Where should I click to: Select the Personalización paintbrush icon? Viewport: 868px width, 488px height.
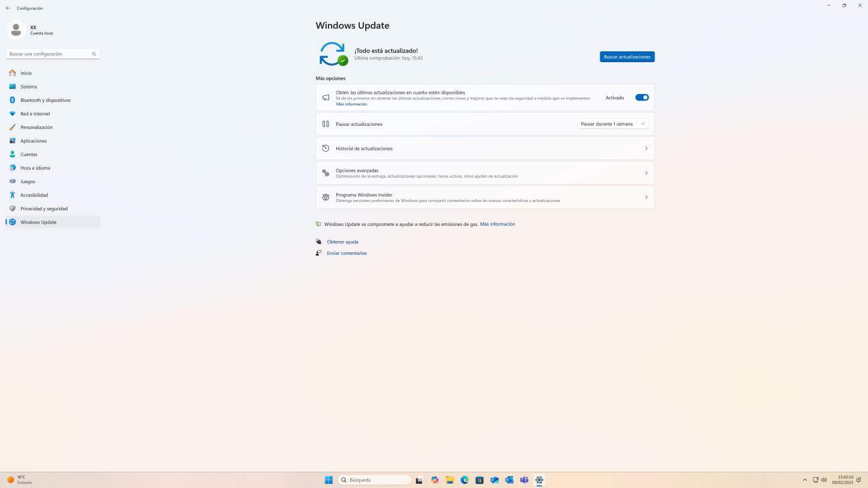(12, 127)
